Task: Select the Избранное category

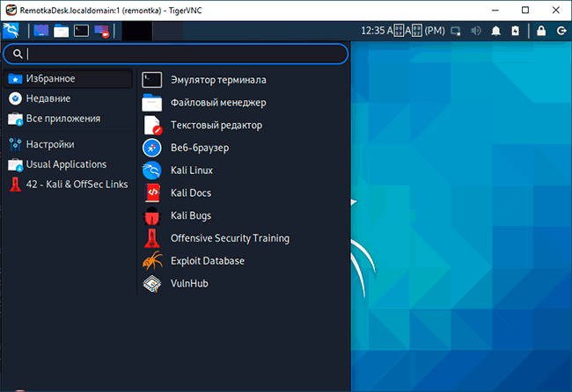Action: pos(68,79)
